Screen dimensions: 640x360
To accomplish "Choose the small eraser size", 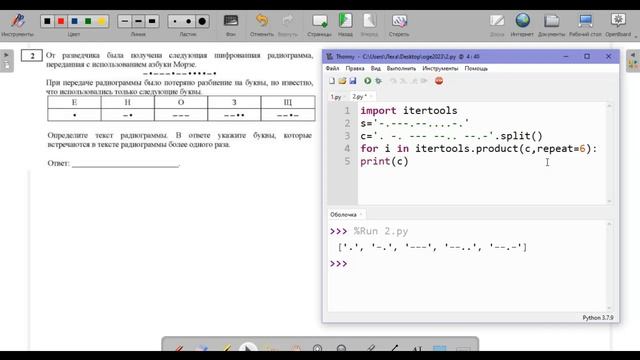I will point(175,21).
